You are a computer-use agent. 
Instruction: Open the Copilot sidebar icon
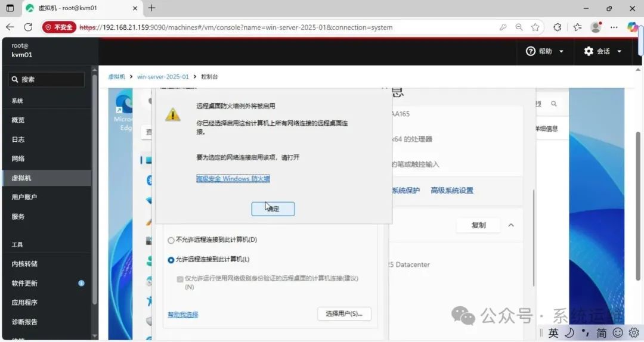(633, 27)
